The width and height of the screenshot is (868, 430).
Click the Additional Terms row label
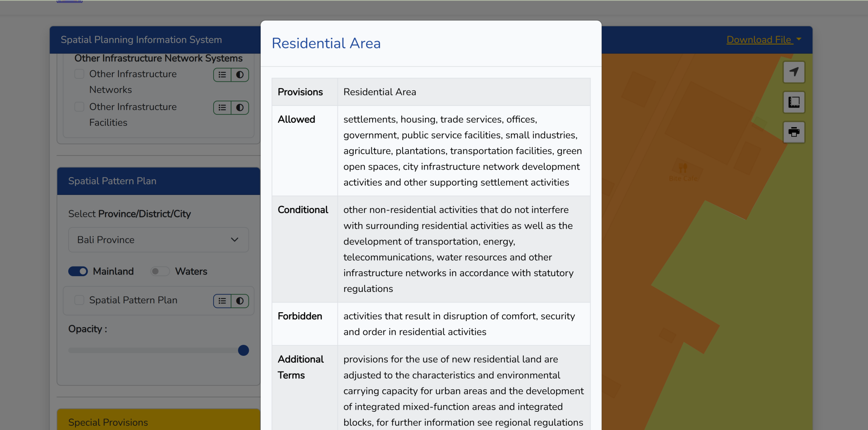[x=300, y=367]
